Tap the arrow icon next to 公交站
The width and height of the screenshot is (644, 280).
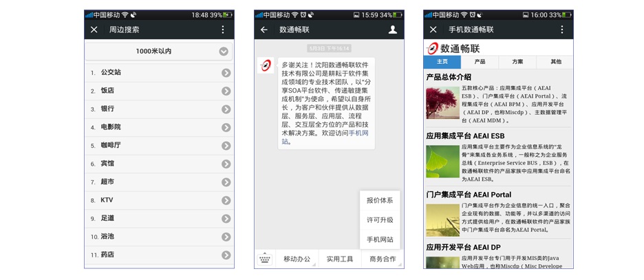click(226, 73)
